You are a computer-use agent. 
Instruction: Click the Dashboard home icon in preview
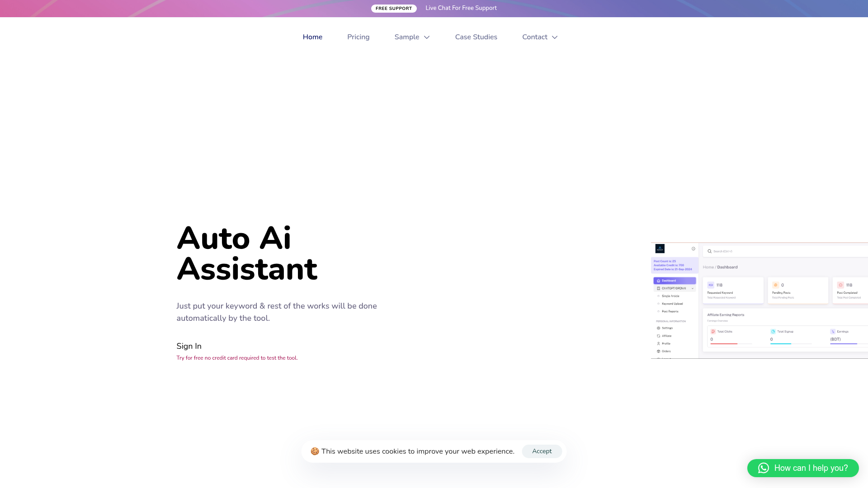click(x=659, y=281)
